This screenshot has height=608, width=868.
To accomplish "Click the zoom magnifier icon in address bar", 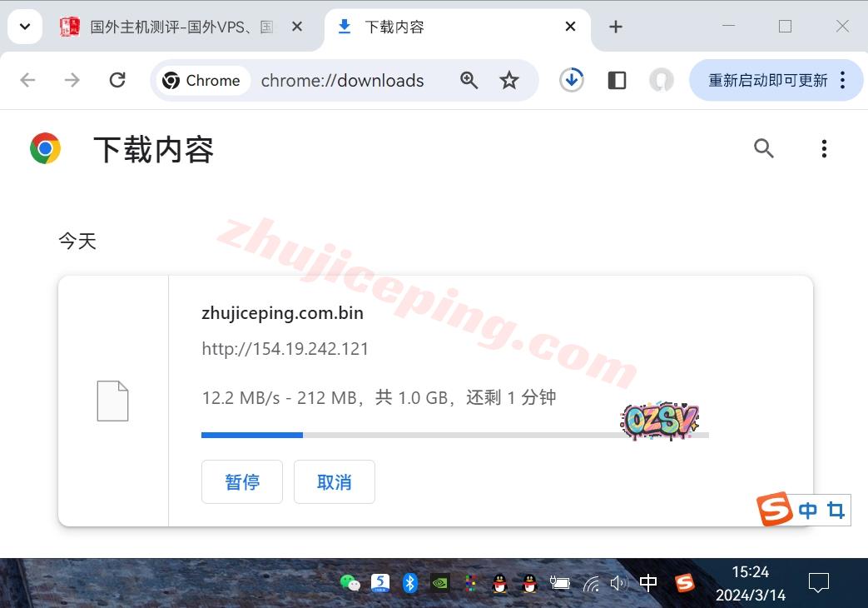I will click(469, 80).
